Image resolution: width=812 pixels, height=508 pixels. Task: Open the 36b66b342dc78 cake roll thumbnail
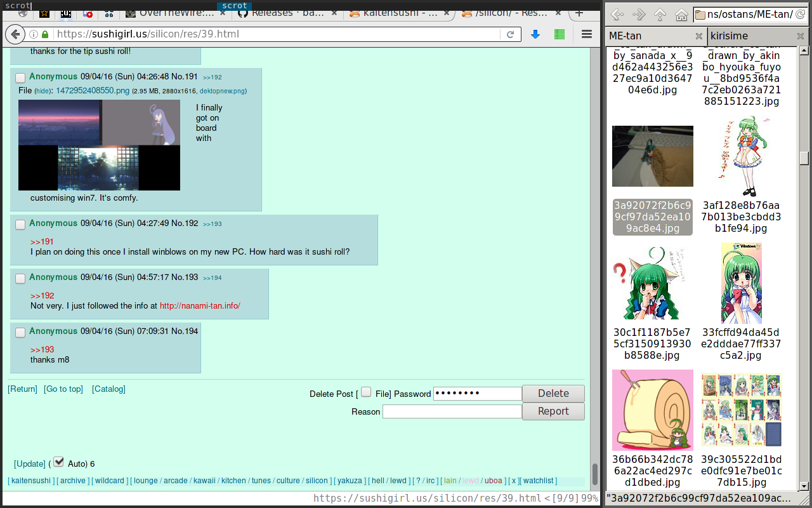click(x=652, y=410)
